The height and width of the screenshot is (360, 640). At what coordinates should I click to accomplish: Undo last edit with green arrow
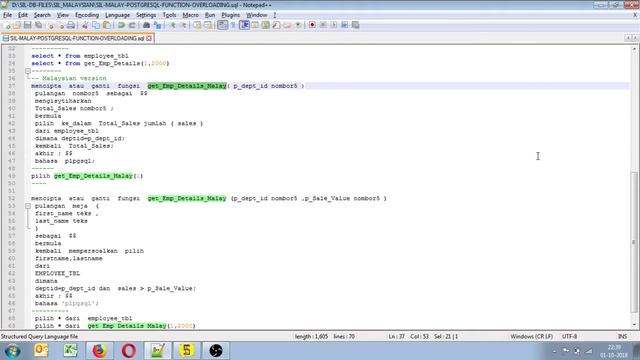tap(121, 25)
